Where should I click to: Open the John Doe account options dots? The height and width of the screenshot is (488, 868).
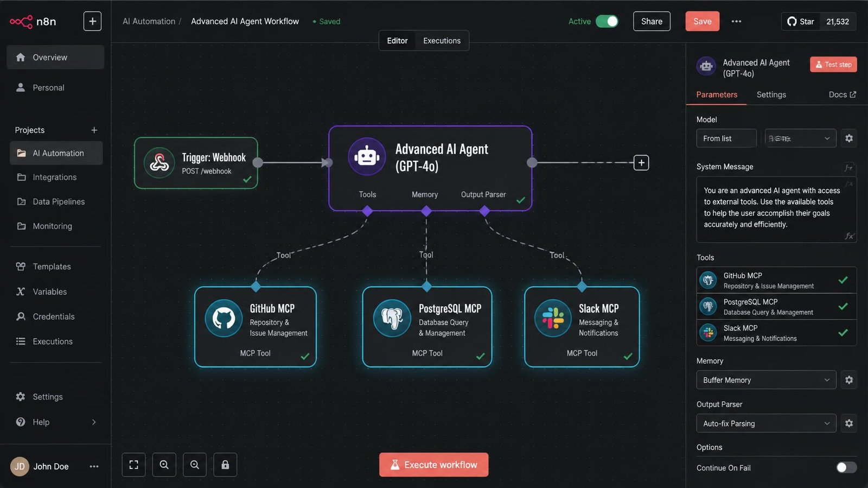[x=94, y=466]
